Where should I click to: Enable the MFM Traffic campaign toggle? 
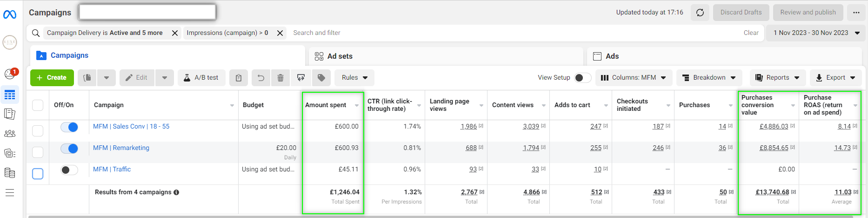coord(69,170)
